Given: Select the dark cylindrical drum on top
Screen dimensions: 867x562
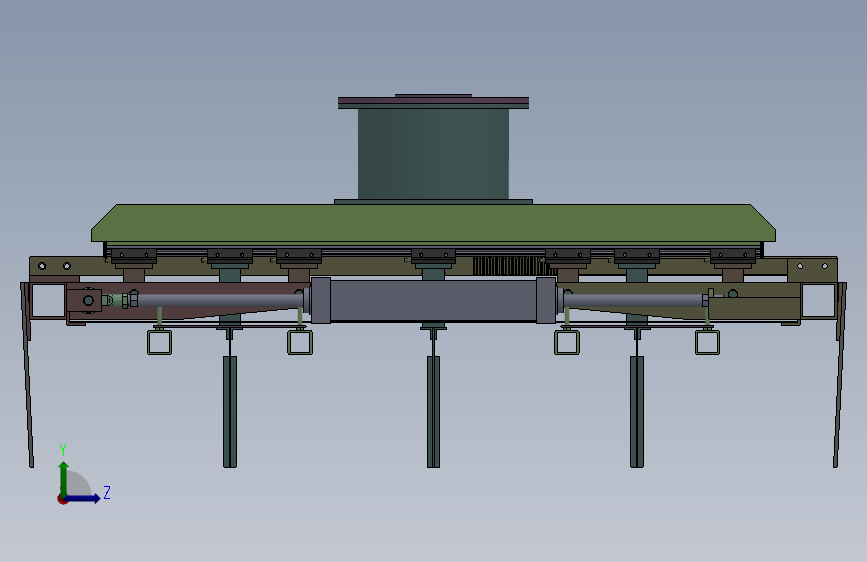Looking at the screenshot, I should pyautogui.click(x=434, y=154).
